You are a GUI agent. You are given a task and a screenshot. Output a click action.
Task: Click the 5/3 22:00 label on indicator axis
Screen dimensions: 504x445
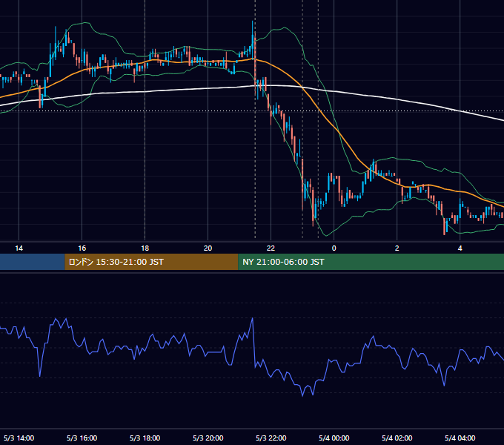point(271,438)
